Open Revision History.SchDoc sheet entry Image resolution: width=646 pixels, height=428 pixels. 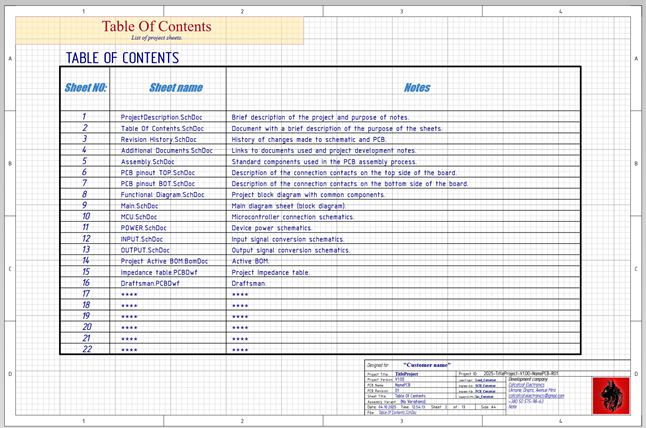tap(159, 140)
